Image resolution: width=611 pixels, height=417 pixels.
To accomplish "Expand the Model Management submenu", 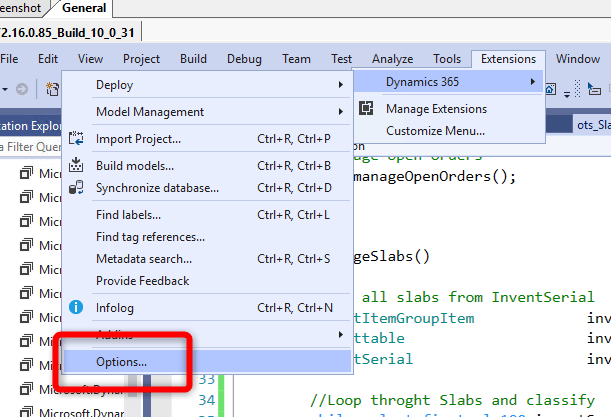I will pyautogui.click(x=340, y=112).
